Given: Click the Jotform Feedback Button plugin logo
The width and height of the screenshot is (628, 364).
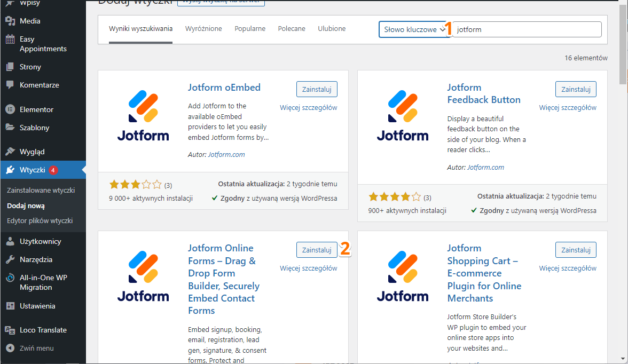Looking at the screenshot, I should point(403,116).
